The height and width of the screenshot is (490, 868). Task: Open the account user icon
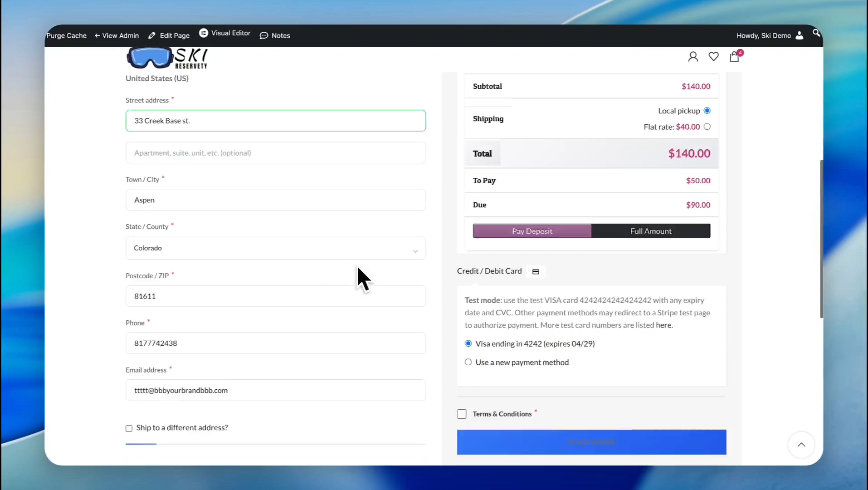pos(692,57)
